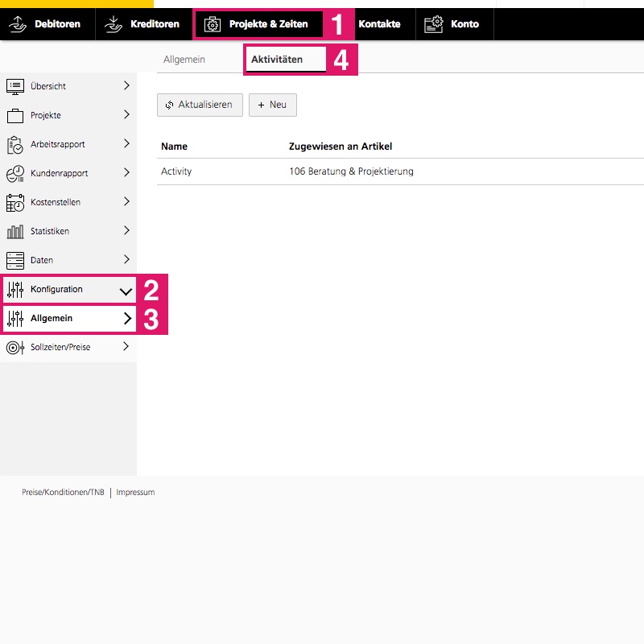Open the Debitoren menu
This screenshot has height=644, width=644.
47,24
